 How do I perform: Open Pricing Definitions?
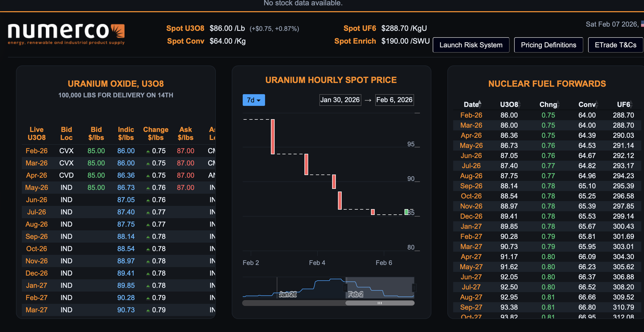548,45
